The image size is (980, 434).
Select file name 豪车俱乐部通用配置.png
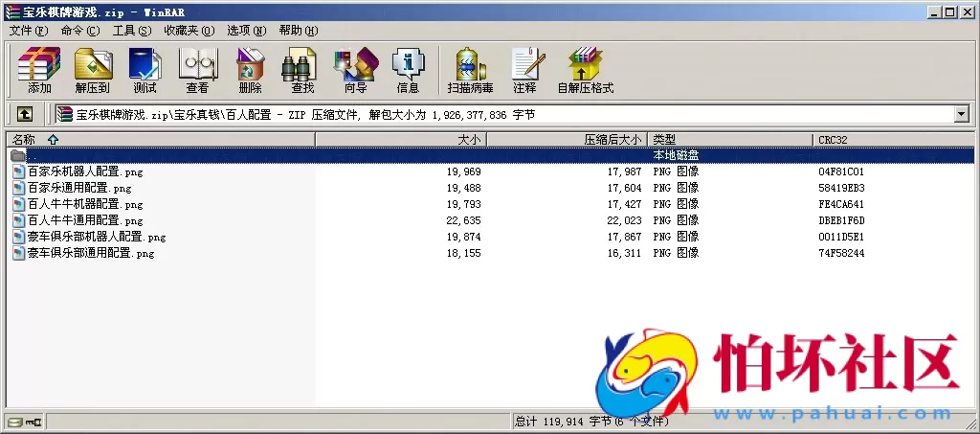click(91, 253)
